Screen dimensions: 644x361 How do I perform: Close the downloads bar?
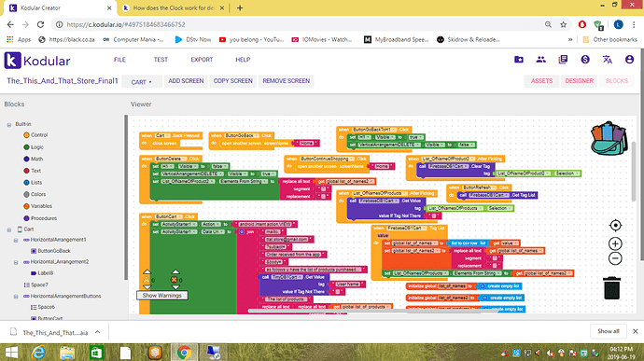pos(635,331)
